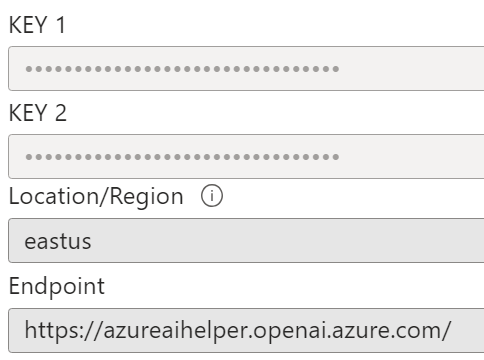Image resolution: width=484 pixels, height=360 pixels.
Task: Click the word eastus in the region field
Action: (58, 241)
